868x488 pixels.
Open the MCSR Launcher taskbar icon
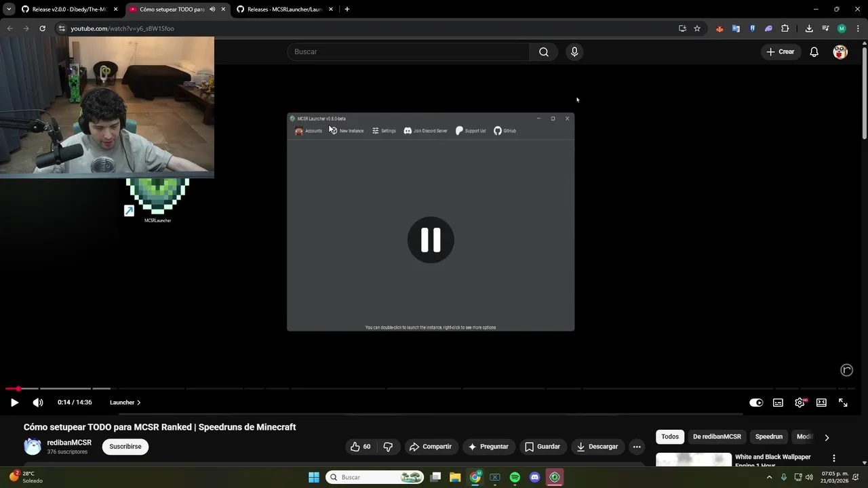point(555,477)
